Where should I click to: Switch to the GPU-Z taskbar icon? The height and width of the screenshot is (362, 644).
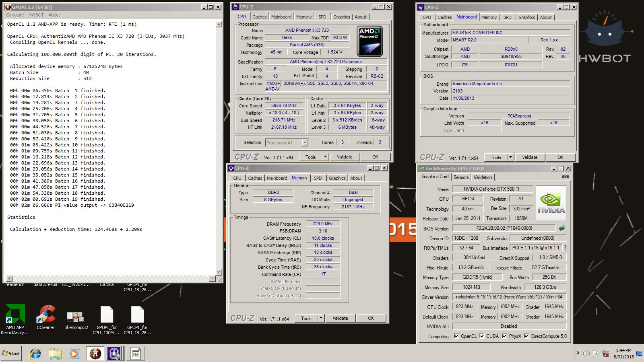pos(136,354)
